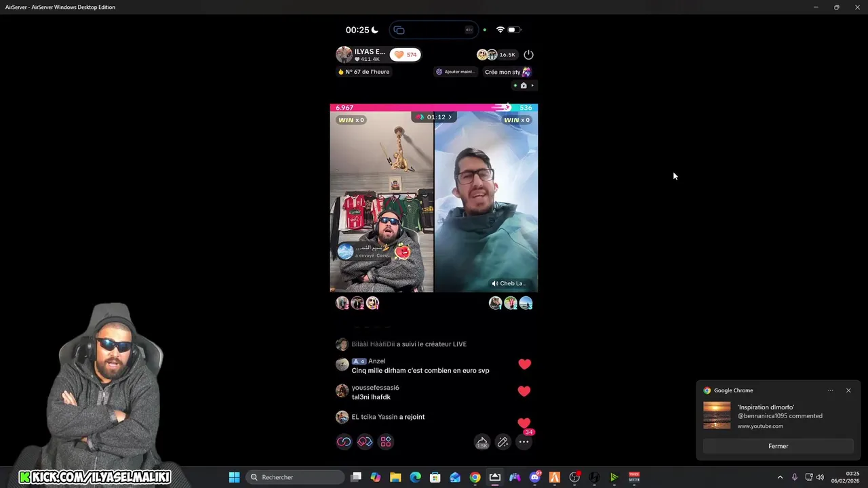Open the battle match icon in bottom bar
This screenshot has height=488, width=868.
(x=365, y=442)
